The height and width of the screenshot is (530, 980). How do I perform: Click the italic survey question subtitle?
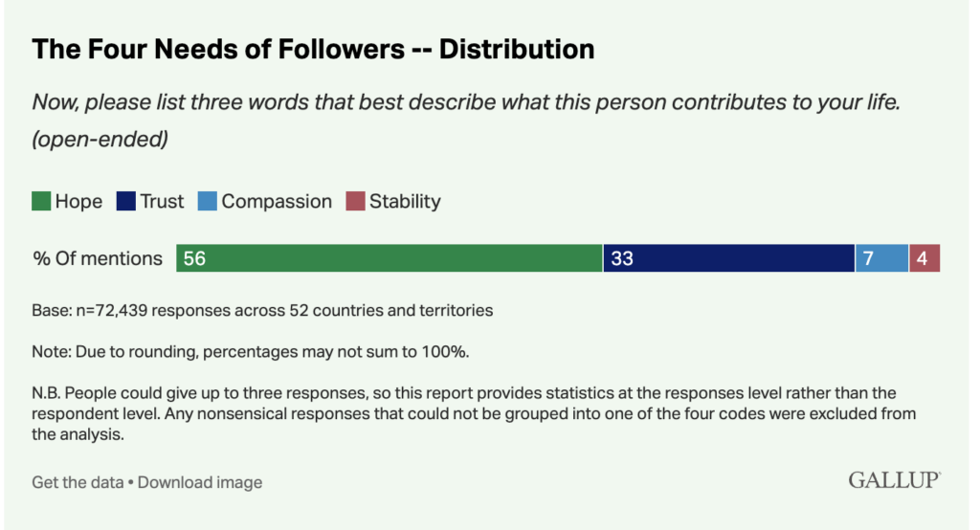466,104
